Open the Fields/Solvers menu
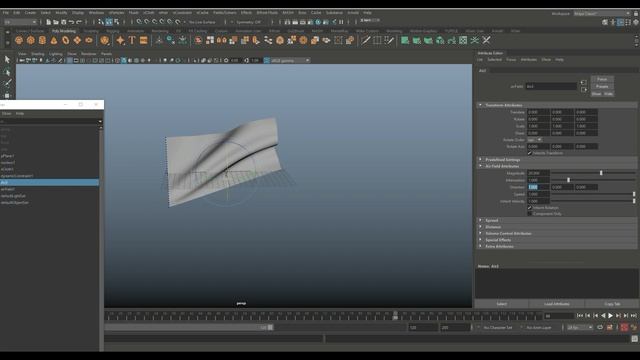This screenshot has width=640, height=360. pos(224,13)
